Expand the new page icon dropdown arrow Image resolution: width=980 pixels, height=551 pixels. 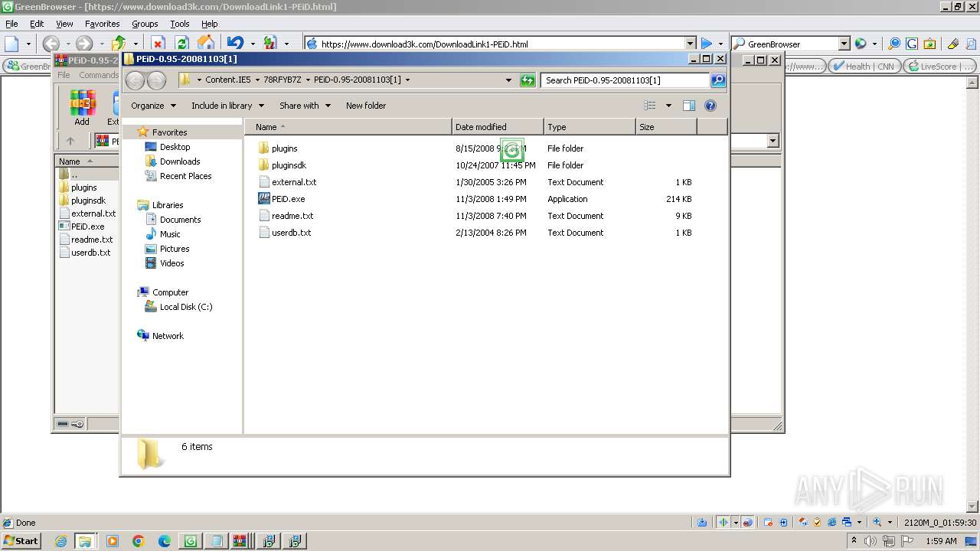point(28,44)
